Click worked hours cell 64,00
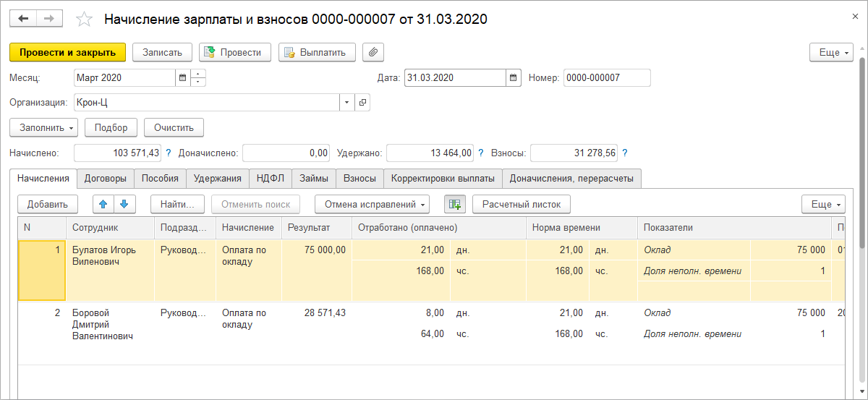The width and height of the screenshot is (868, 400). point(401,334)
